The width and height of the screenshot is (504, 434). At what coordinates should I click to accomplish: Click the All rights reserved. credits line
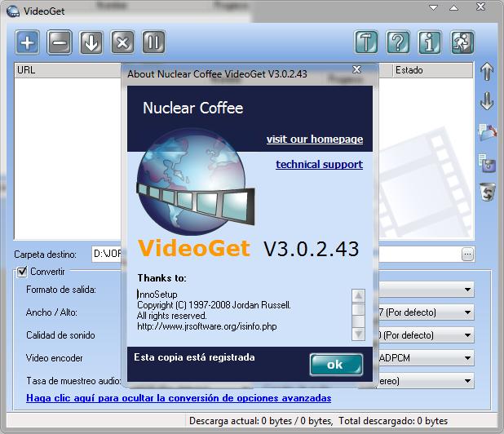pyautogui.click(x=171, y=316)
